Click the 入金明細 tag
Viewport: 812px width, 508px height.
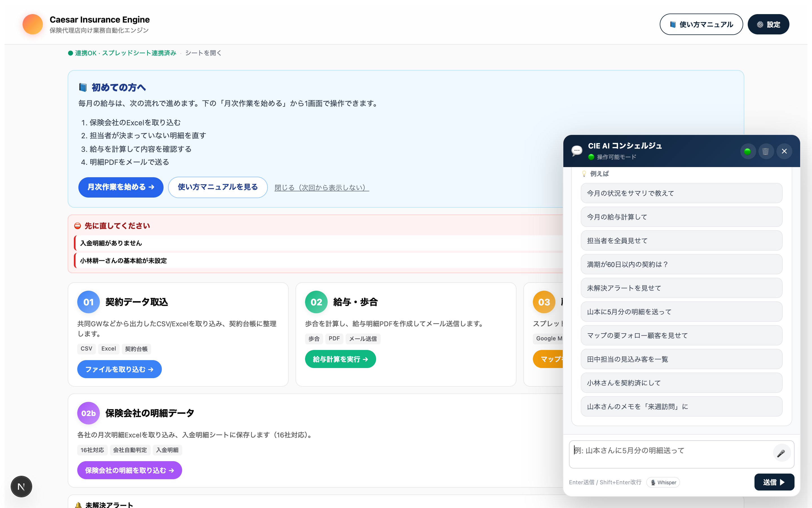coord(167,450)
